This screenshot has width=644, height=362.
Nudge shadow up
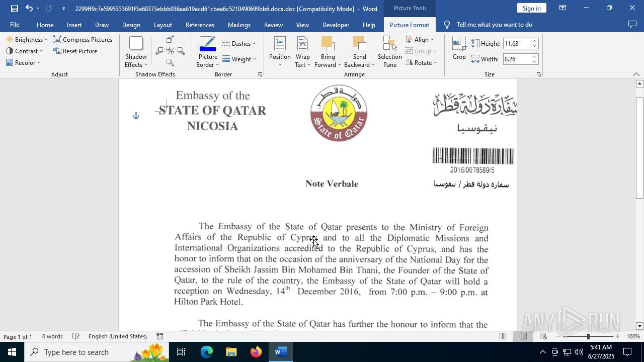pyautogui.click(x=170, y=39)
